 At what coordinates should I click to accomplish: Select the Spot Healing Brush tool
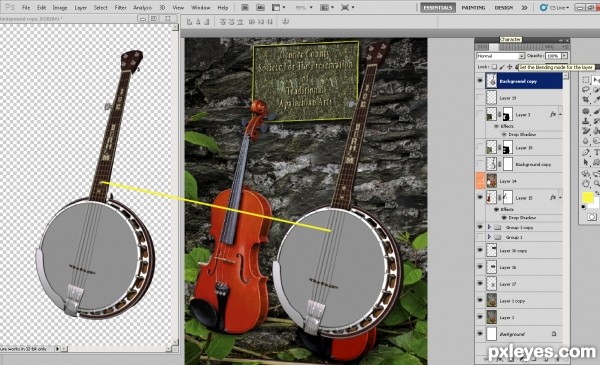point(586,112)
